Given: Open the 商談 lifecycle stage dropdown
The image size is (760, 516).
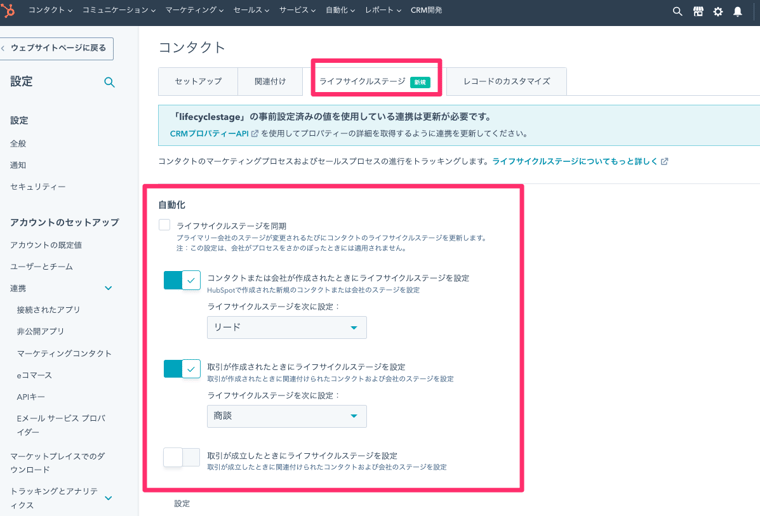Looking at the screenshot, I should click(286, 416).
